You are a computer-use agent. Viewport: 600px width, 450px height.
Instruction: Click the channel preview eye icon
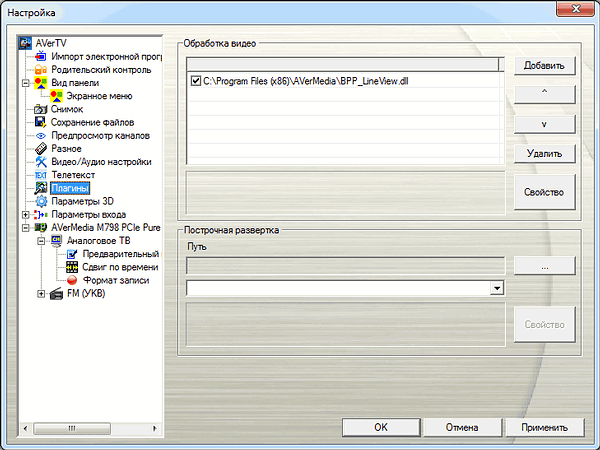pyautogui.click(x=41, y=135)
